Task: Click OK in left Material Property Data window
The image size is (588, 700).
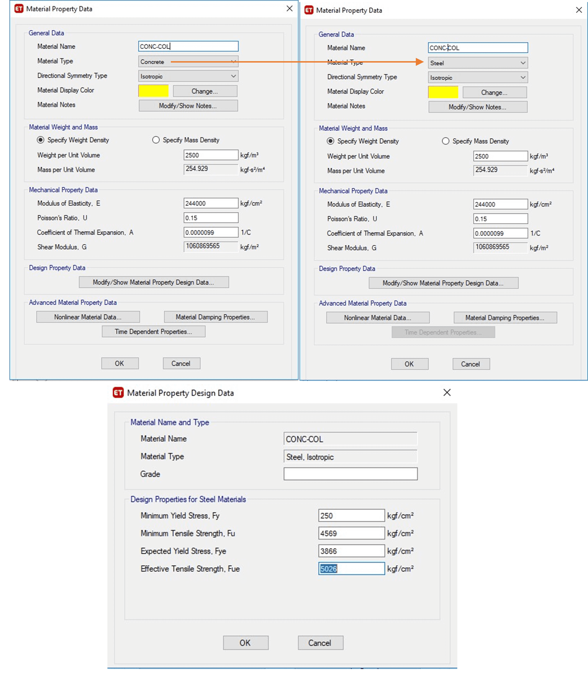Action: [120, 363]
